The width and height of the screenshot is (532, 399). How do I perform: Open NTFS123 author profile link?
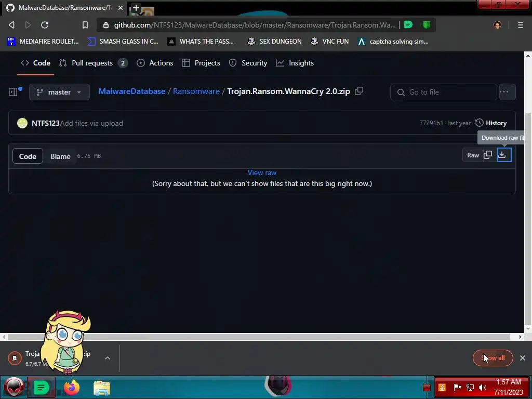pyautogui.click(x=46, y=123)
